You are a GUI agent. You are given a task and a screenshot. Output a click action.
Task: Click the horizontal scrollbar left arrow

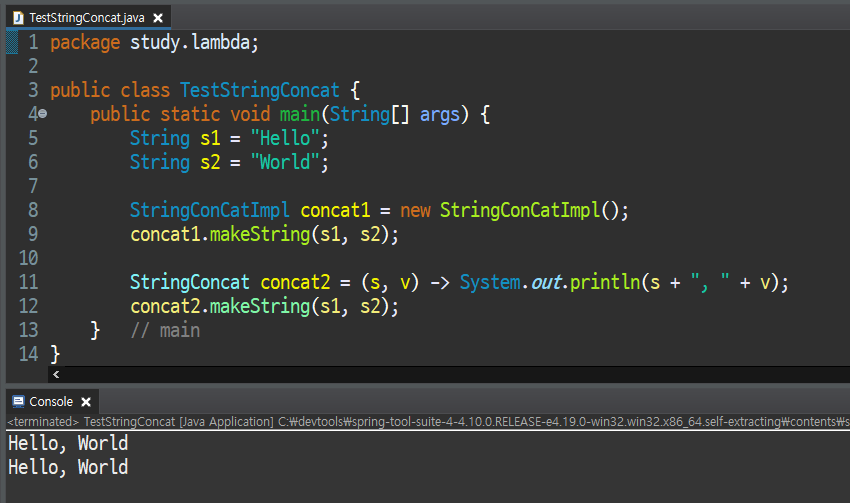point(56,375)
